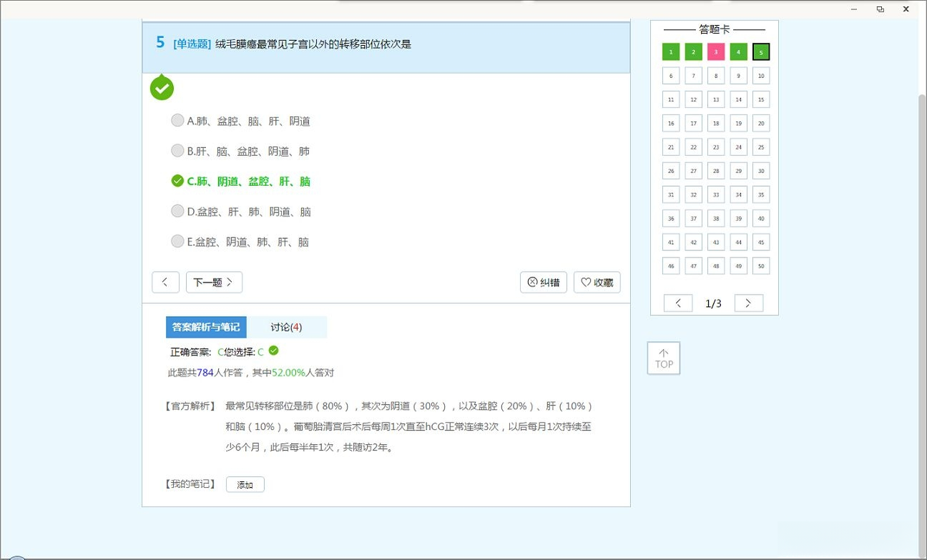Image resolution: width=927 pixels, height=560 pixels.
Task: Jump to question 11 in answer card
Action: pyautogui.click(x=671, y=99)
